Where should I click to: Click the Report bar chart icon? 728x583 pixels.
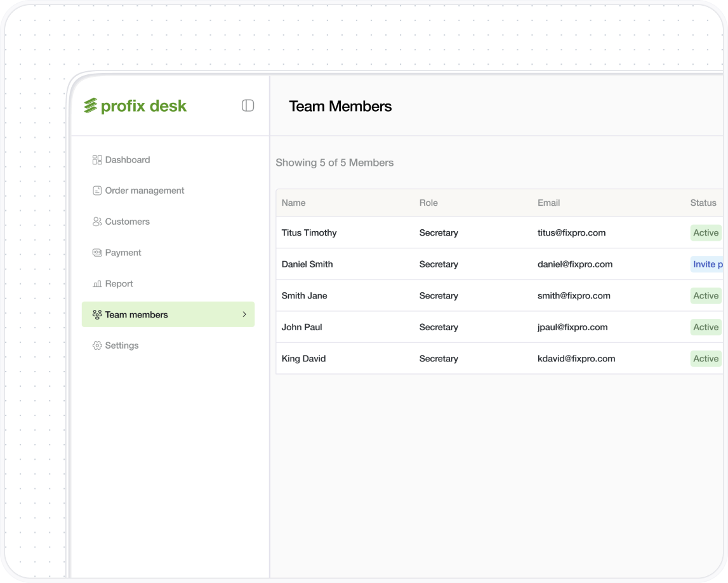tap(97, 284)
